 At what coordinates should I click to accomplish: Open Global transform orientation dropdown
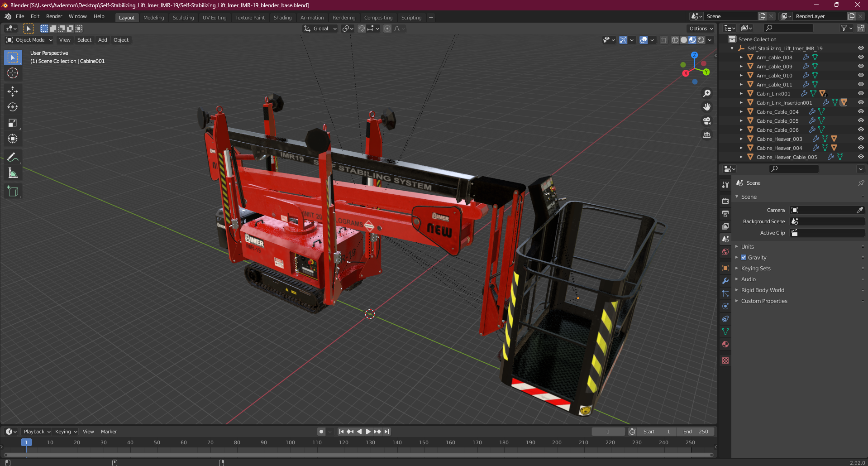(320, 29)
